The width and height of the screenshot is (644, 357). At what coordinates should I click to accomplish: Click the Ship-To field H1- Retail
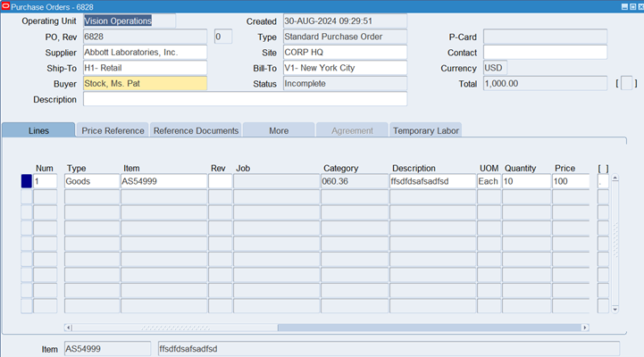[144, 69]
